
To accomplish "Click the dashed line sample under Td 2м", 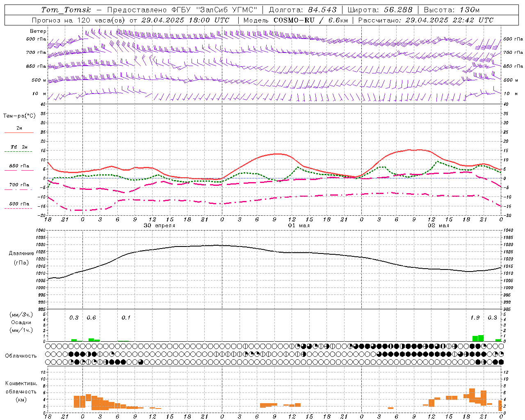I will pos(19,151).
